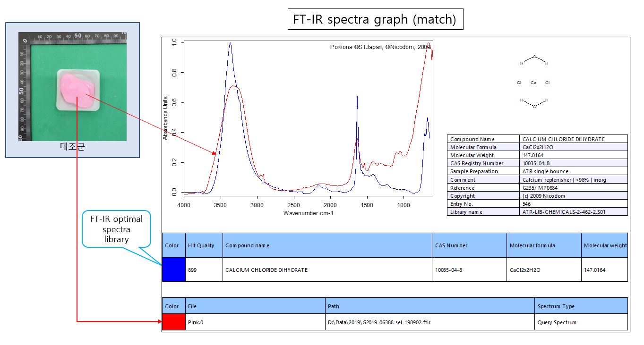Select the ATR single bounce preparation value
644x345 pixels.
pyautogui.click(x=545, y=171)
